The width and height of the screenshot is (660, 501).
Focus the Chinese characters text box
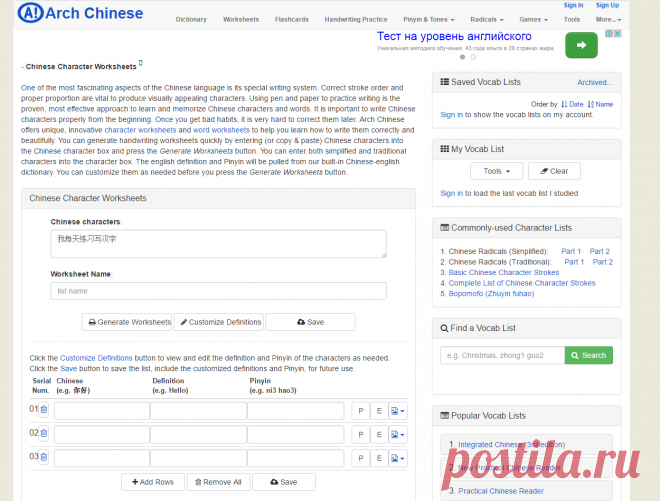(x=218, y=244)
